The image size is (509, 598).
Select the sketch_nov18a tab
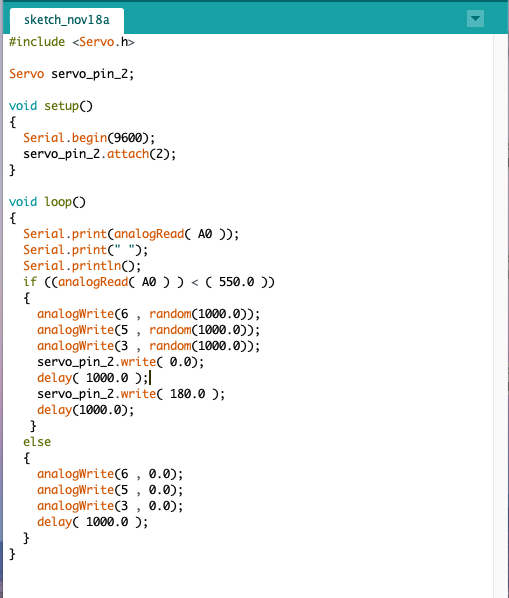click(67, 20)
